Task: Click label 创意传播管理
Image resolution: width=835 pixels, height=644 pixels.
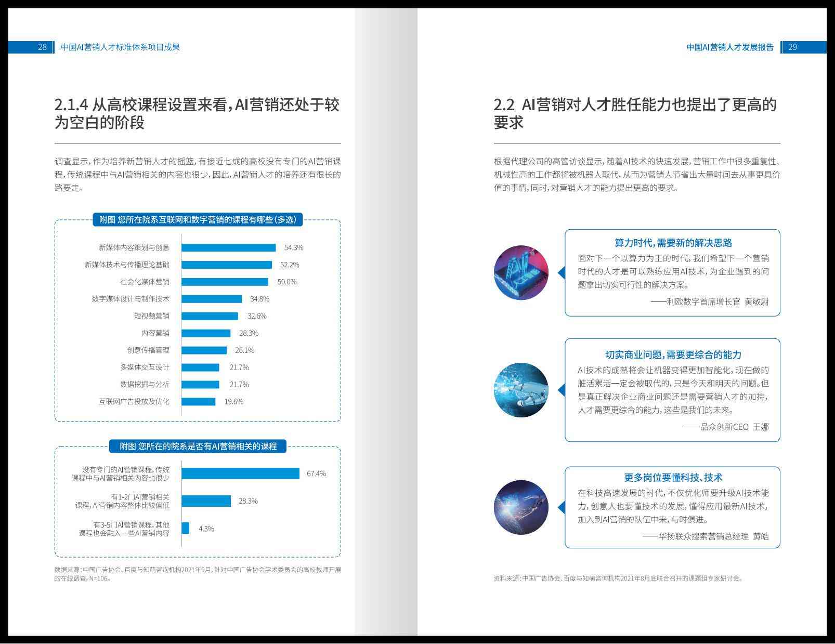Action: pyautogui.click(x=148, y=350)
